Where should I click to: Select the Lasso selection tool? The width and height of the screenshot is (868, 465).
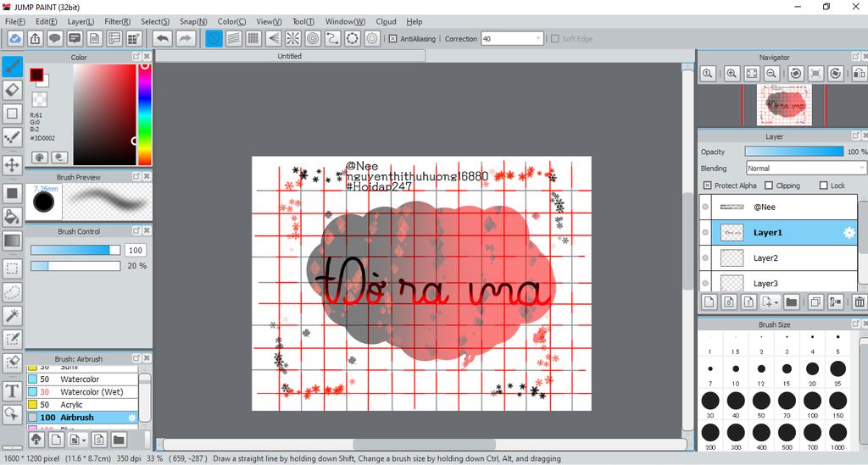[x=12, y=292]
